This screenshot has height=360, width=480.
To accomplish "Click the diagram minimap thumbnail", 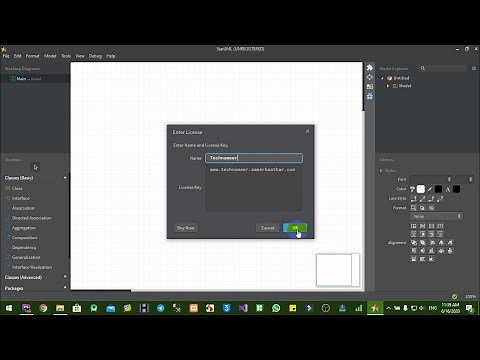I will pyautogui.click(x=338, y=270).
